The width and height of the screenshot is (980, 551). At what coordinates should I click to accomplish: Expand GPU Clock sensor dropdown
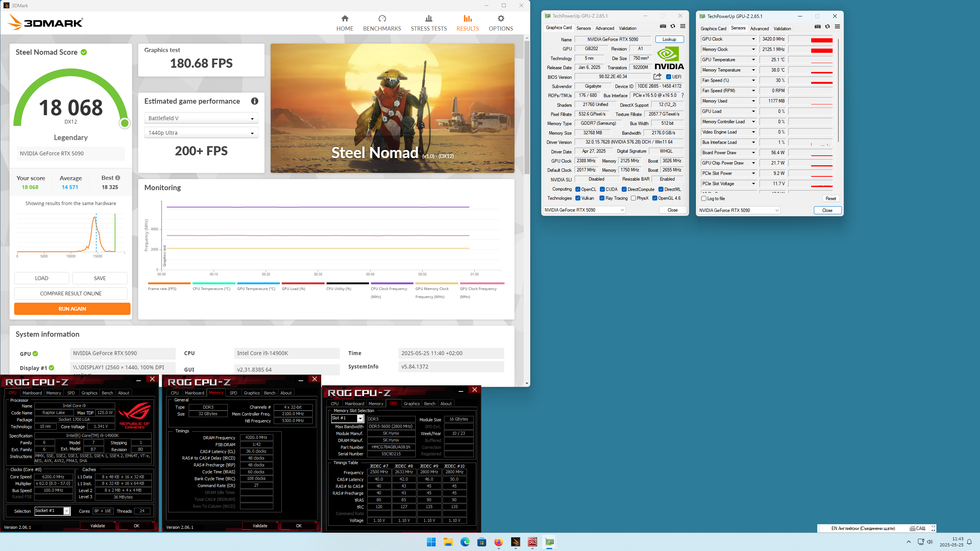[753, 39]
